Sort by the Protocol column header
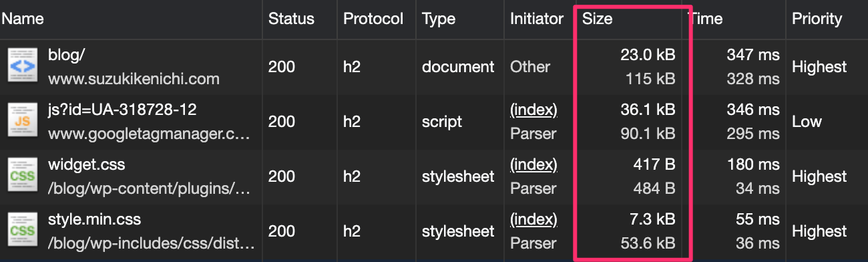This screenshot has width=868, height=262. 373,19
